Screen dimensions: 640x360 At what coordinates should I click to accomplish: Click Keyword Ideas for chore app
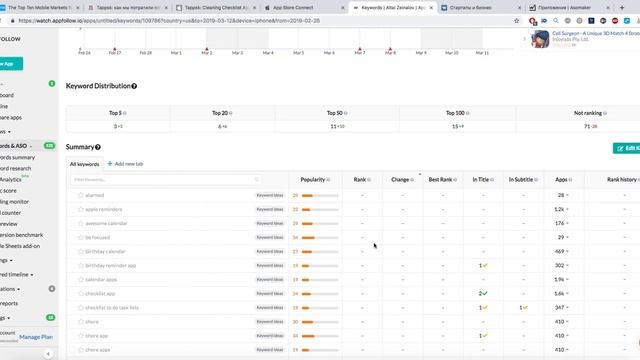click(270, 336)
